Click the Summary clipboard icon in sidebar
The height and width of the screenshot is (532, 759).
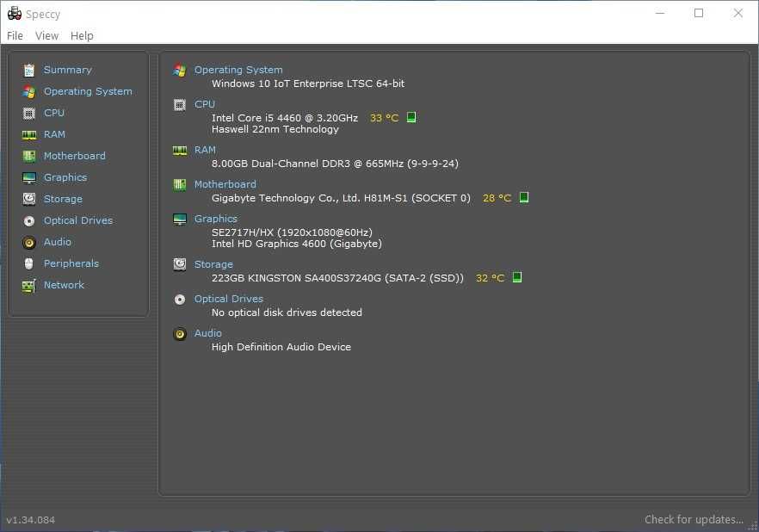(29, 71)
